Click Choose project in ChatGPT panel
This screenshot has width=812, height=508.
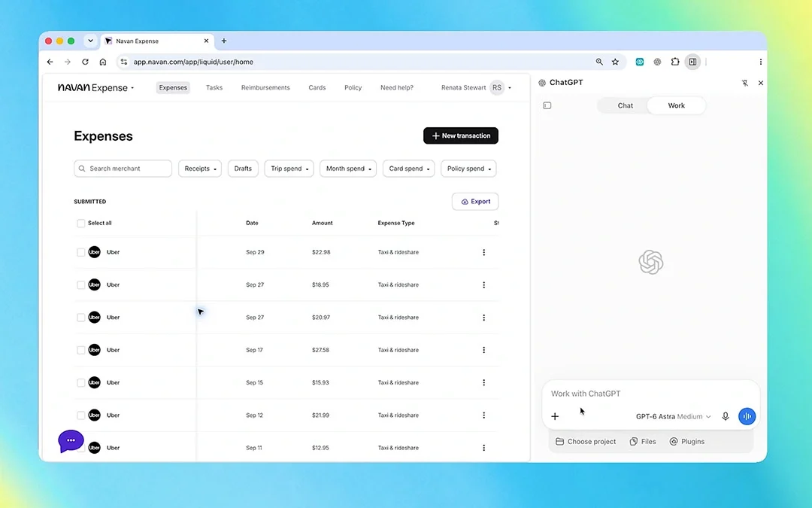(x=586, y=442)
